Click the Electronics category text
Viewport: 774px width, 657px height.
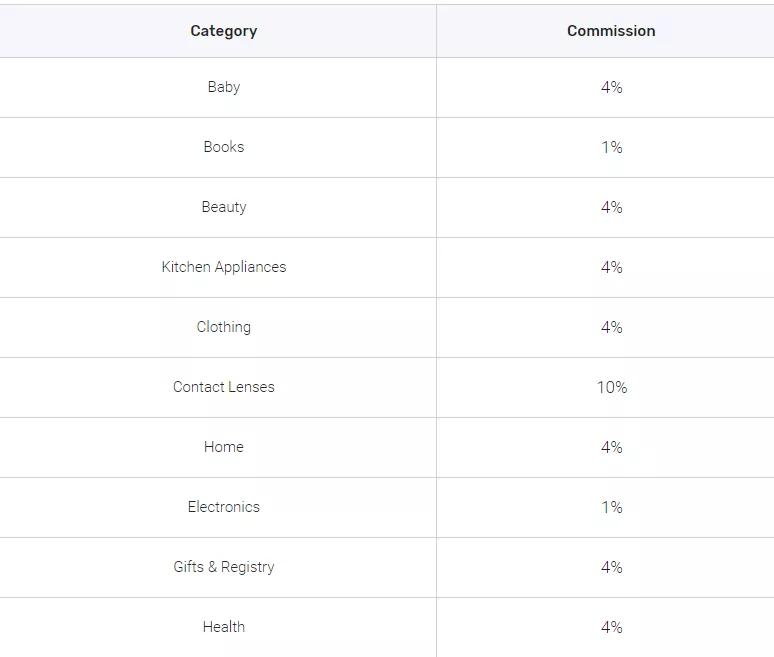224,507
